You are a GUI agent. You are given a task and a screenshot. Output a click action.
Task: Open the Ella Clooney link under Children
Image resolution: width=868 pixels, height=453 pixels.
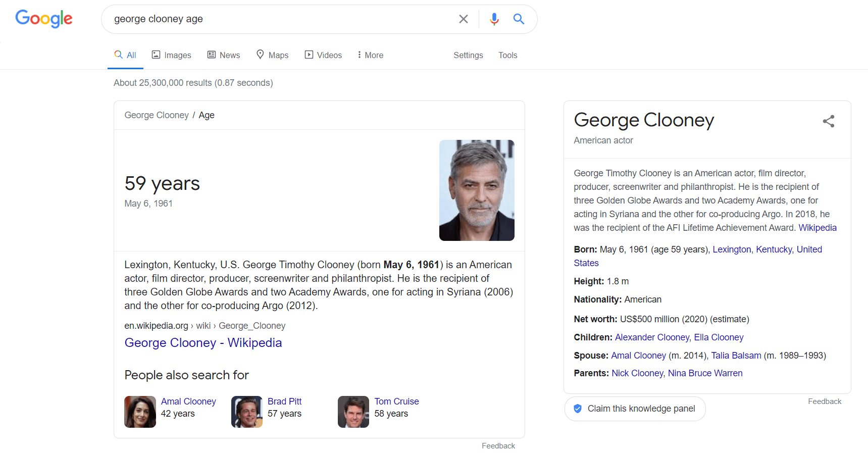click(719, 337)
